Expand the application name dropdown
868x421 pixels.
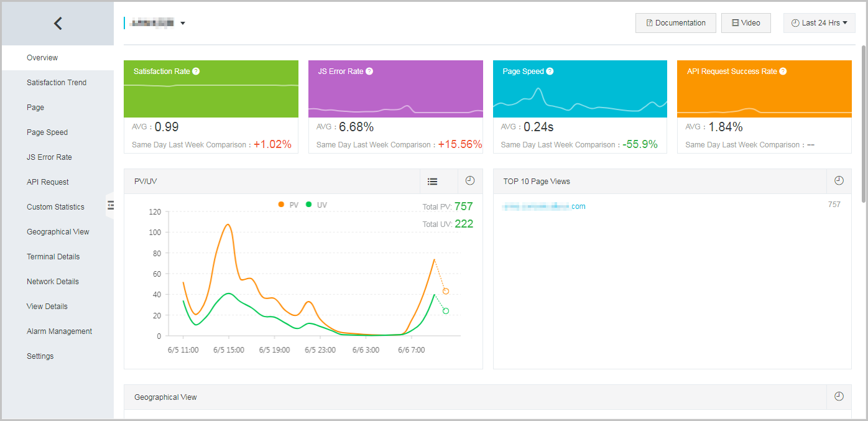183,24
